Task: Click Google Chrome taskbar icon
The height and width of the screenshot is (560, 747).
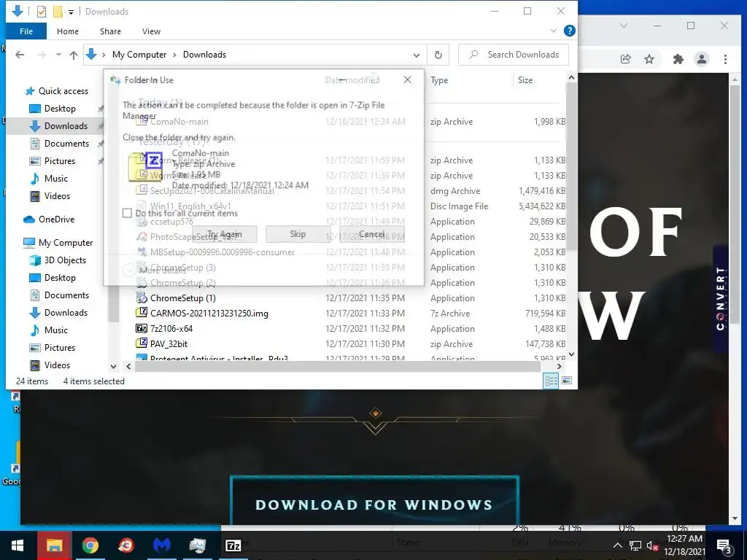Action: (90, 545)
